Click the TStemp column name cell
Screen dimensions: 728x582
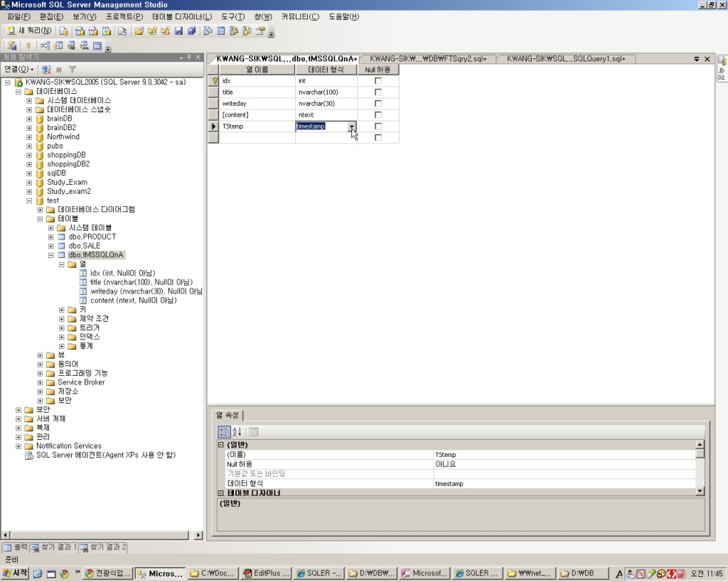257,126
